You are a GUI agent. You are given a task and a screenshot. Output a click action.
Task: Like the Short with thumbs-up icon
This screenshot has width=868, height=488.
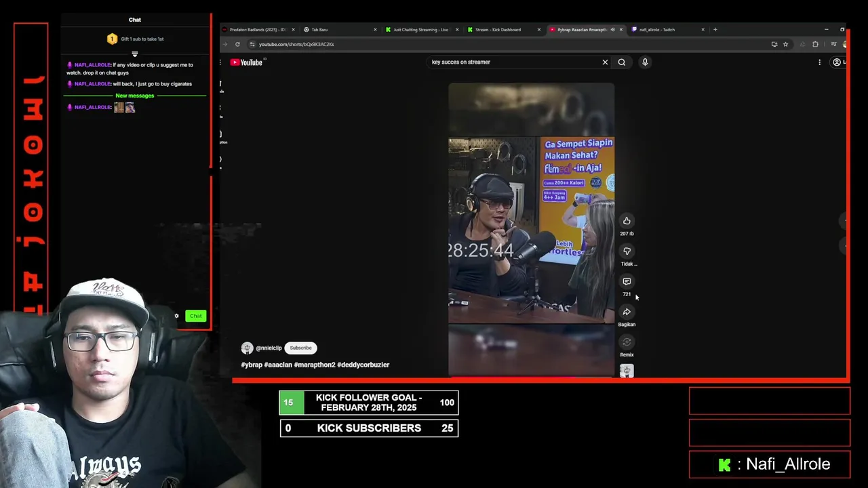(x=627, y=221)
